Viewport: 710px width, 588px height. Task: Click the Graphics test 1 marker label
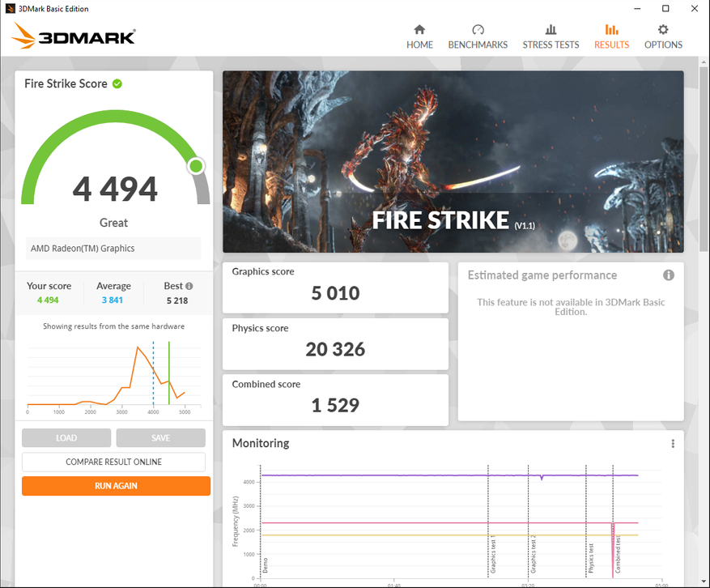tap(493, 555)
